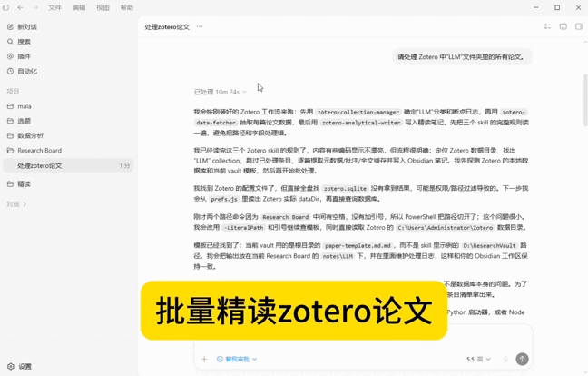Screen dimensions: 588x376
Task: Toggle the right side panel icon
Action: pos(579,26)
